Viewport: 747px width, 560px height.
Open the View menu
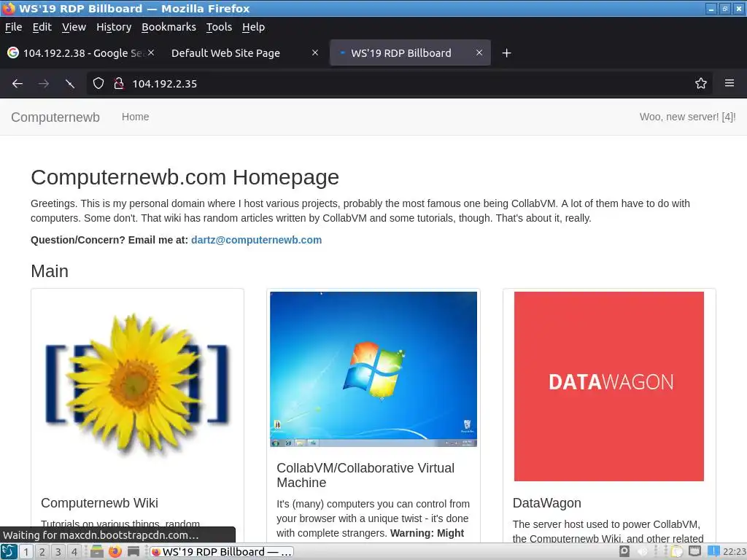74,27
